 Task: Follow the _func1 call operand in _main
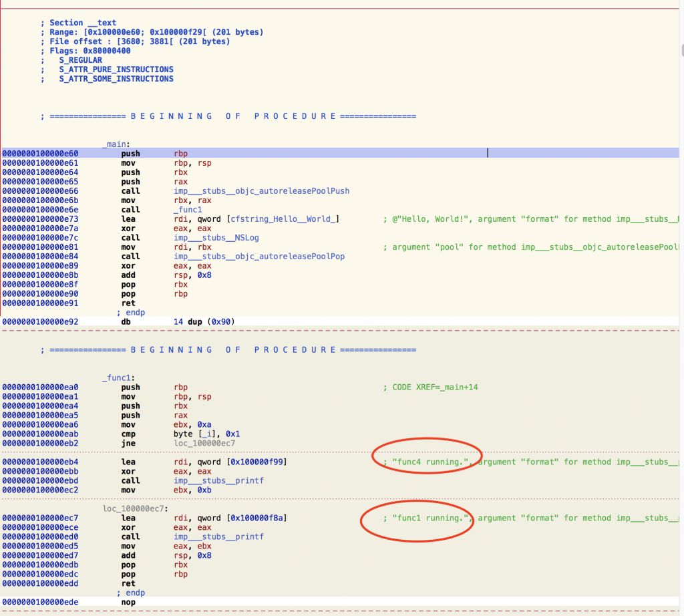pos(188,209)
